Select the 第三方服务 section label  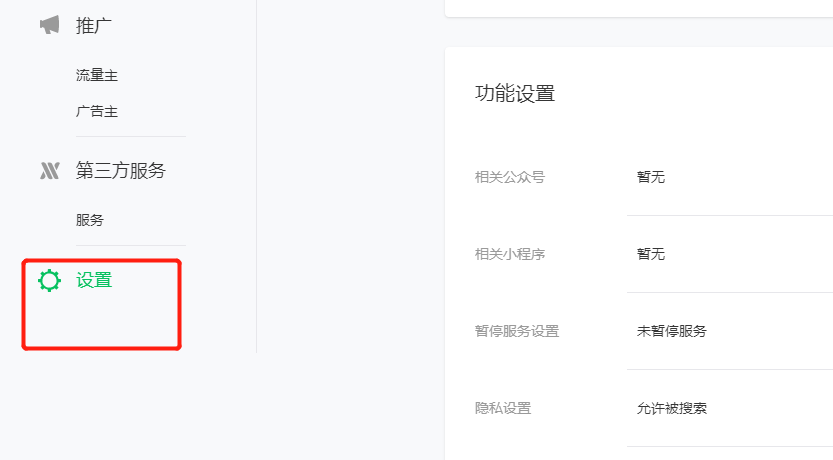(x=120, y=171)
